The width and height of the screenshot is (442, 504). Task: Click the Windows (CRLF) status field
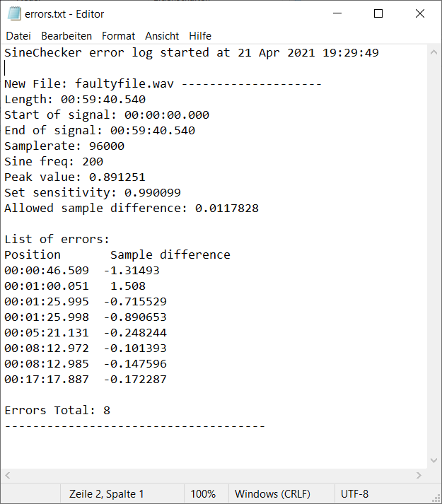(x=272, y=493)
